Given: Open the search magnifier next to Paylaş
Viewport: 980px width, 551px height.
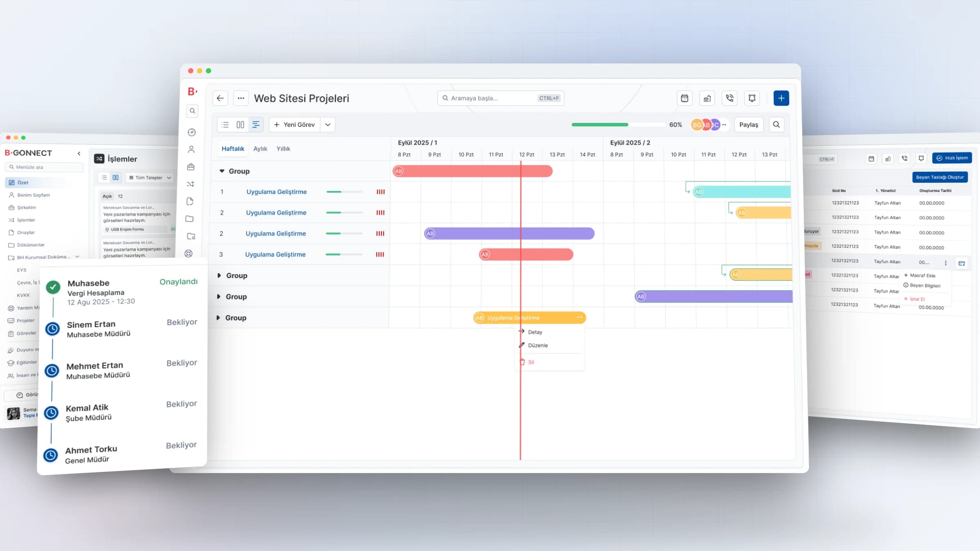Looking at the screenshot, I should (x=777, y=124).
